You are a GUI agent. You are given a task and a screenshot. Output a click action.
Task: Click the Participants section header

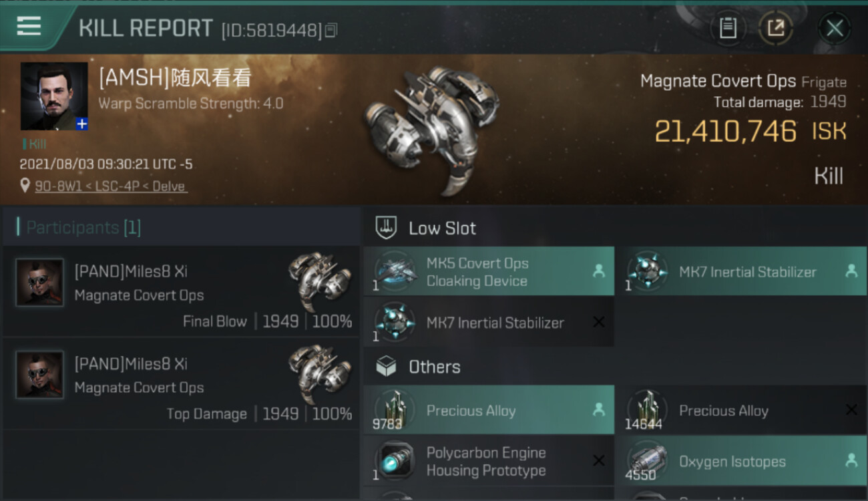[x=80, y=228]
